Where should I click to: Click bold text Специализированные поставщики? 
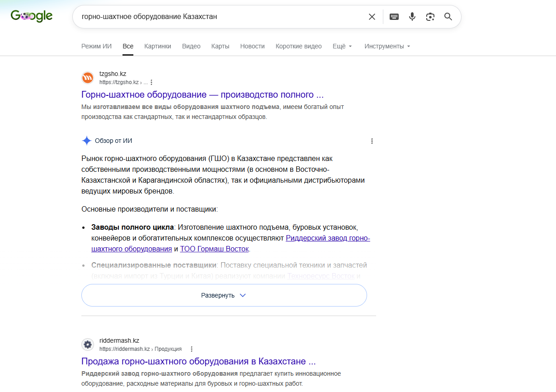tap(154, 265)
